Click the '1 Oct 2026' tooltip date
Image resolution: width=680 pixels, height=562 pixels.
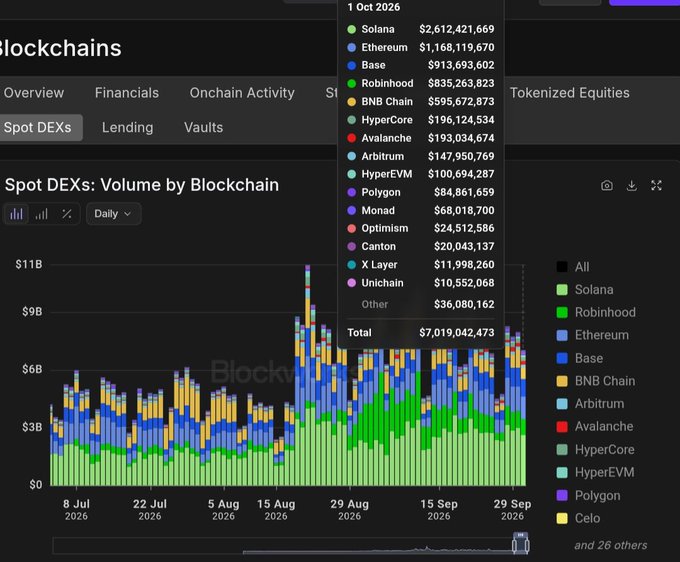(x=374, y=7)
